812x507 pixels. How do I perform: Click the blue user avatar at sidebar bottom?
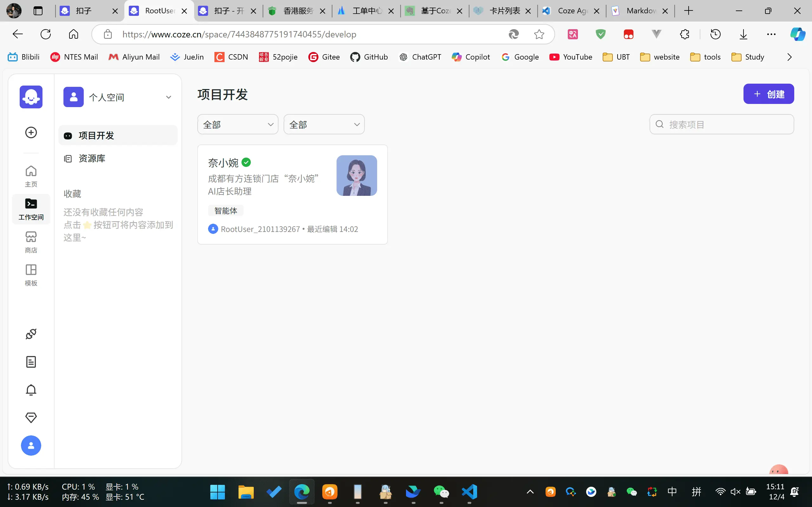[31, 445]
